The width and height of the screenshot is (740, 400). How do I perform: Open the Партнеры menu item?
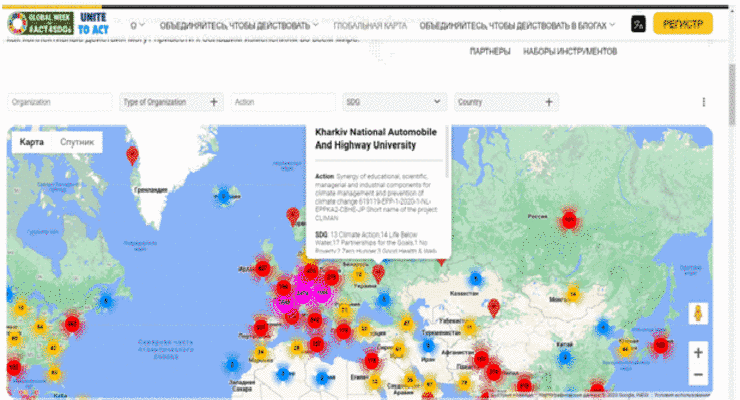coord(490,51)
